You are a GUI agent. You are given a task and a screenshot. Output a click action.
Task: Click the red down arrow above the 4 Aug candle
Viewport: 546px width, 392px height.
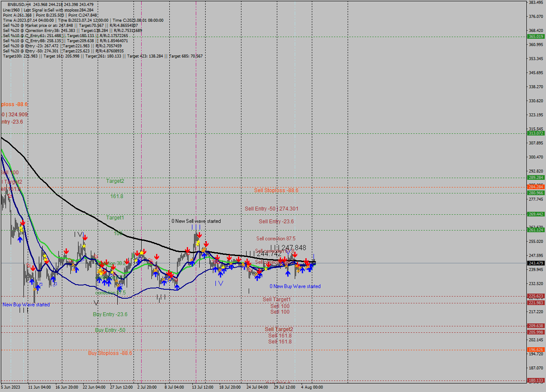tap(307, 262)
